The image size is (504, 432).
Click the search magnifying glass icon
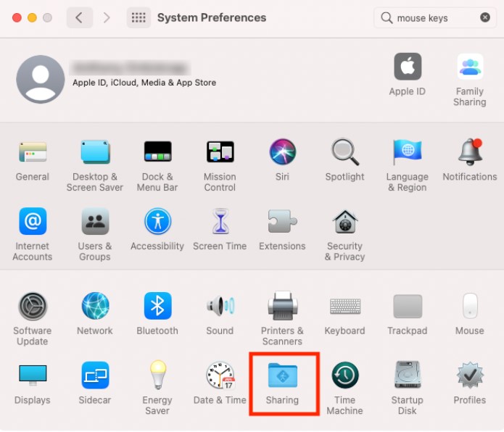(x=387, y=17)
